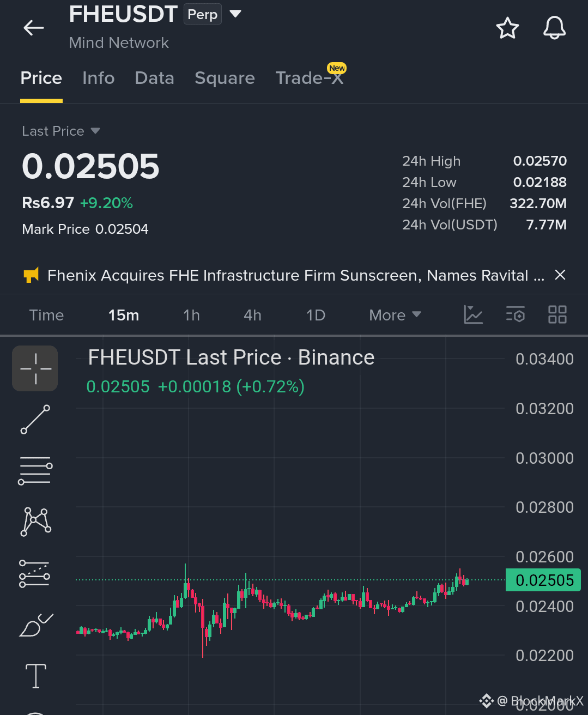Select the 4h chart interval
This screenshot has height=715, width=588.
click(x=252, y=315)
